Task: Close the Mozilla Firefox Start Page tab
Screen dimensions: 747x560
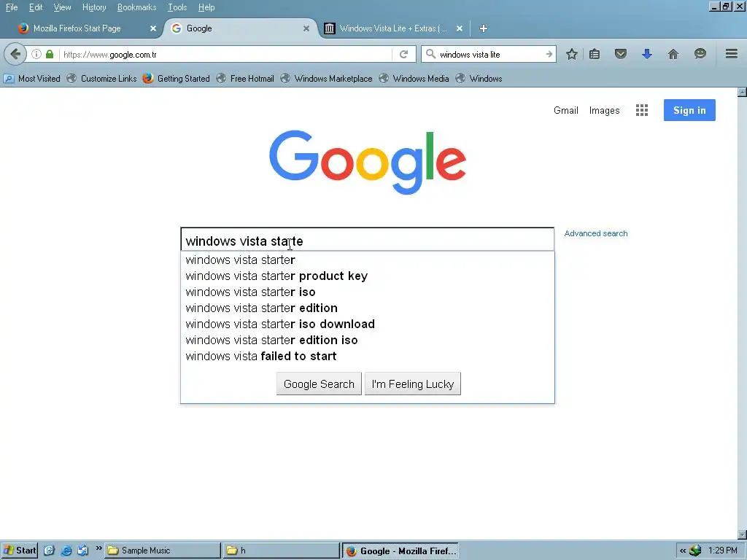Action: [x=153, y=28]
